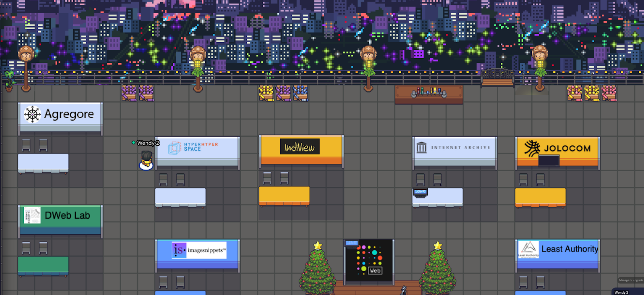The image size is (644, 295).
Task: Click the white table below HyperHyper Space
Action: click(180, 198)
